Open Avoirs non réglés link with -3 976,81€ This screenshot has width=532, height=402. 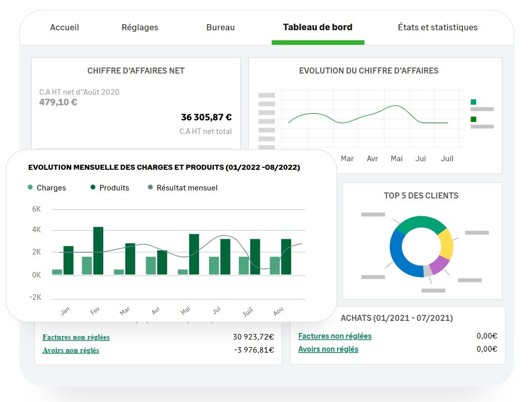pyautogui.click(x=71, y=350)
